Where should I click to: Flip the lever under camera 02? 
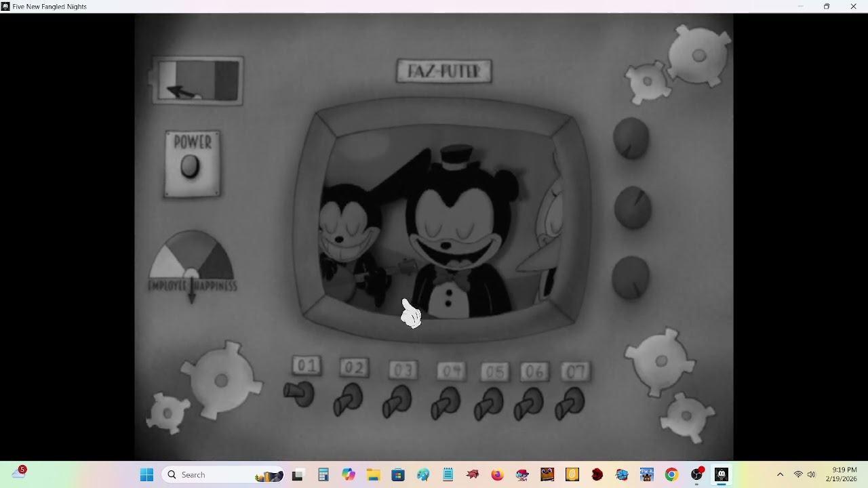[349, 400]
